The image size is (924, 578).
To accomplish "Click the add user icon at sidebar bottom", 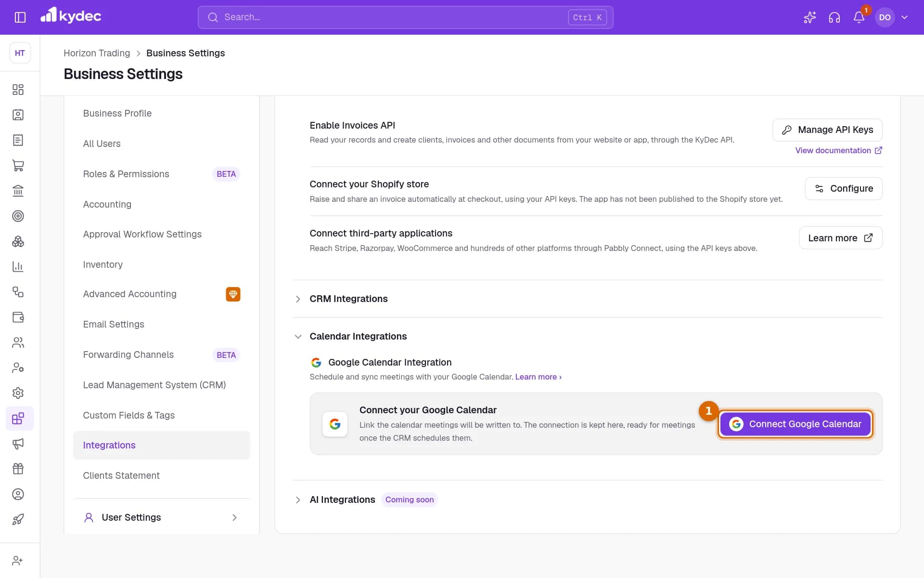I will pyautogui.click(x=17, y=561).
